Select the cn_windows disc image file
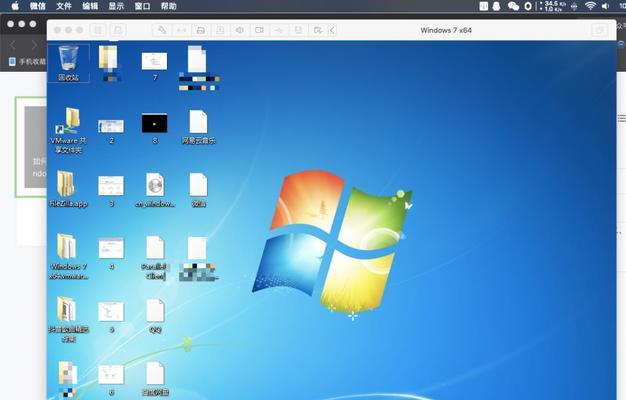Viewport: 626px width, 400px height. pos(155,190)
